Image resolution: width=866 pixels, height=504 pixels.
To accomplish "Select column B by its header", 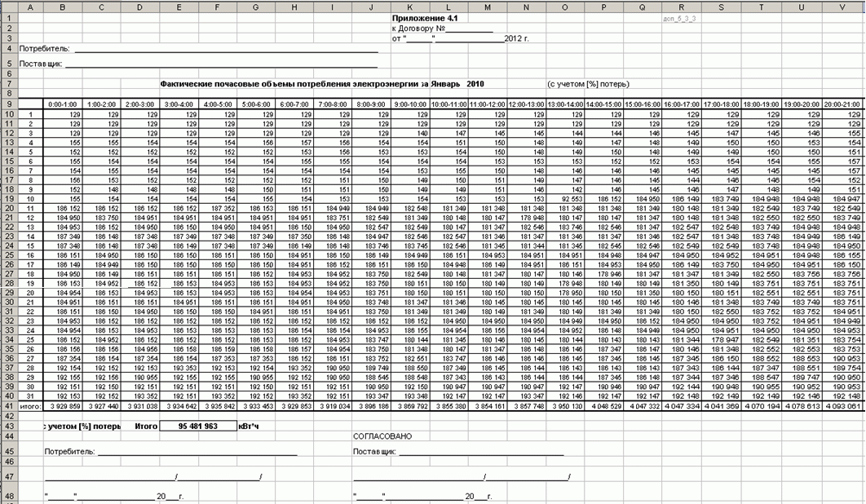I will click(x=63, y=7).
